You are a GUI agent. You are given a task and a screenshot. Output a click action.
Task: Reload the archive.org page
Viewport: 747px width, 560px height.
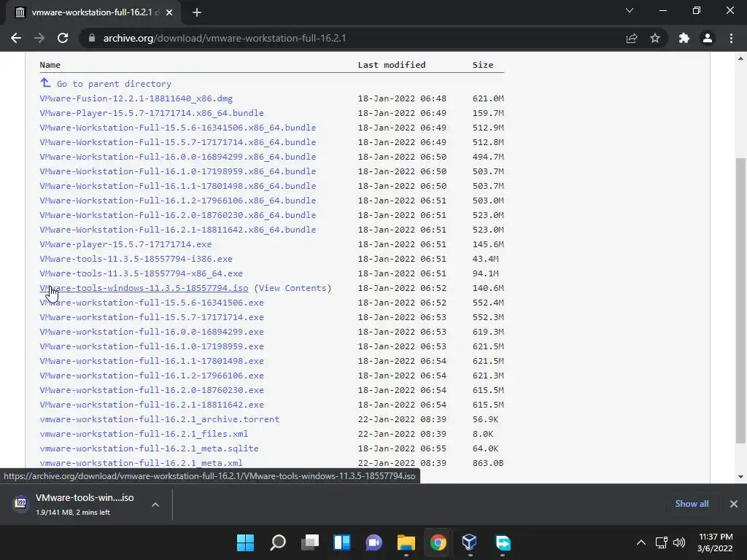63,38
